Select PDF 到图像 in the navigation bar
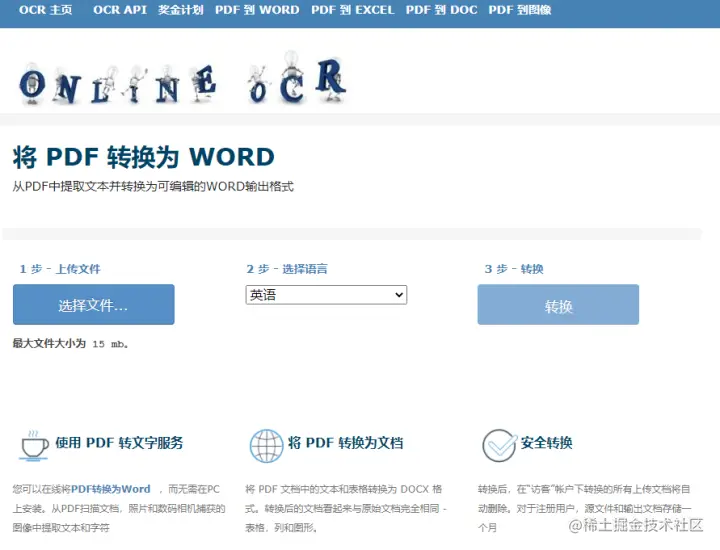 (520, 10)
